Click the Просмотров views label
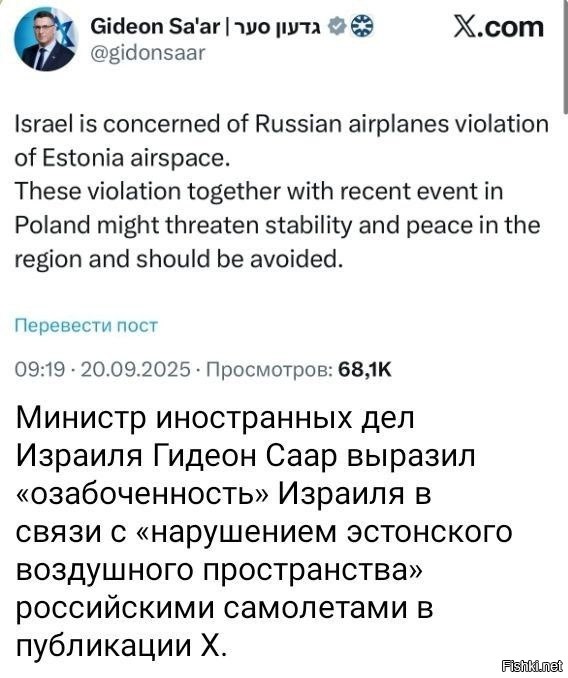 [x=270, y=369]
